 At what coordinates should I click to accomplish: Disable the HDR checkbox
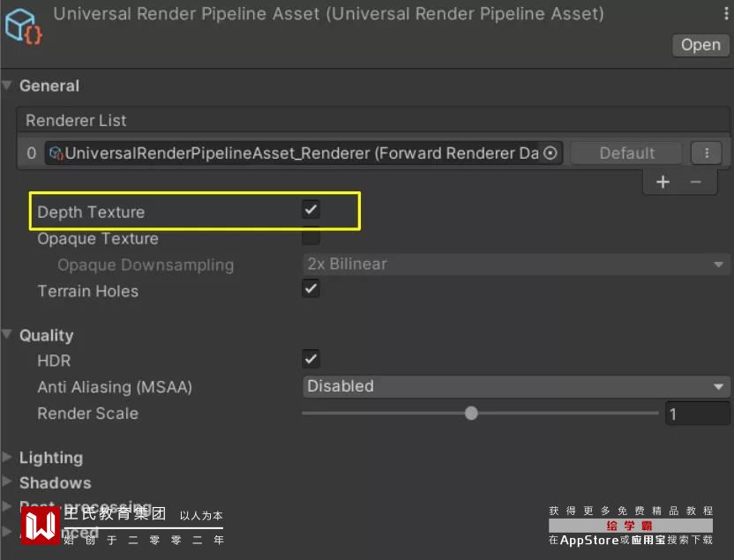pyautogui.click(x=311, y=359)
